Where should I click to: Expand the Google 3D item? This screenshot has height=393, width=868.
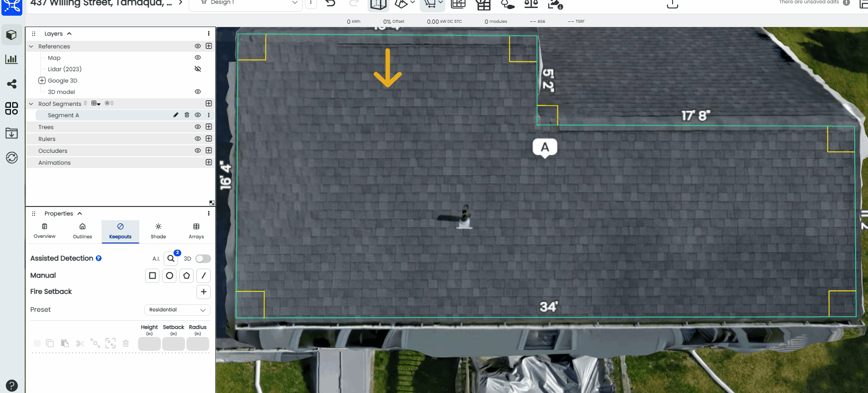click(42, 80)
